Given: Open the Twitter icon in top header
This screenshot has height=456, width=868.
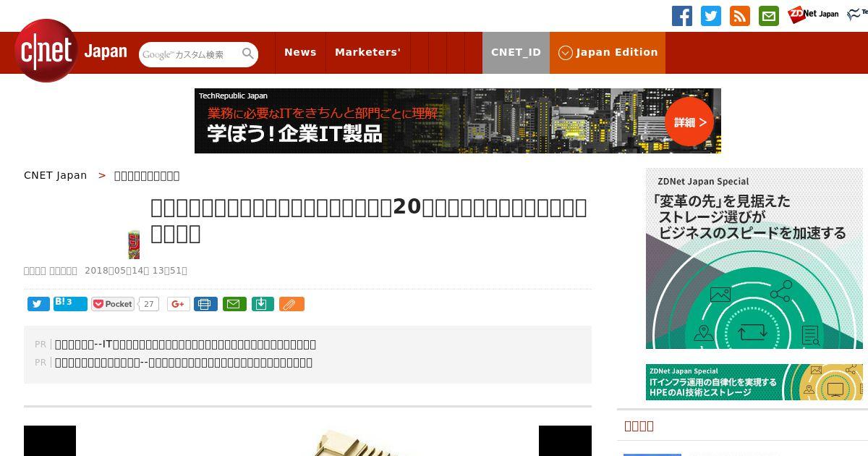Looking at the screenshot, I should pos(711,16).
